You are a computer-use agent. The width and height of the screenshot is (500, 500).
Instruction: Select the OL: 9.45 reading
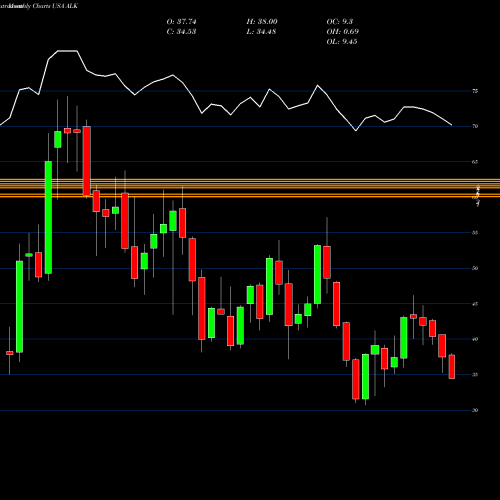coord(342,42)
